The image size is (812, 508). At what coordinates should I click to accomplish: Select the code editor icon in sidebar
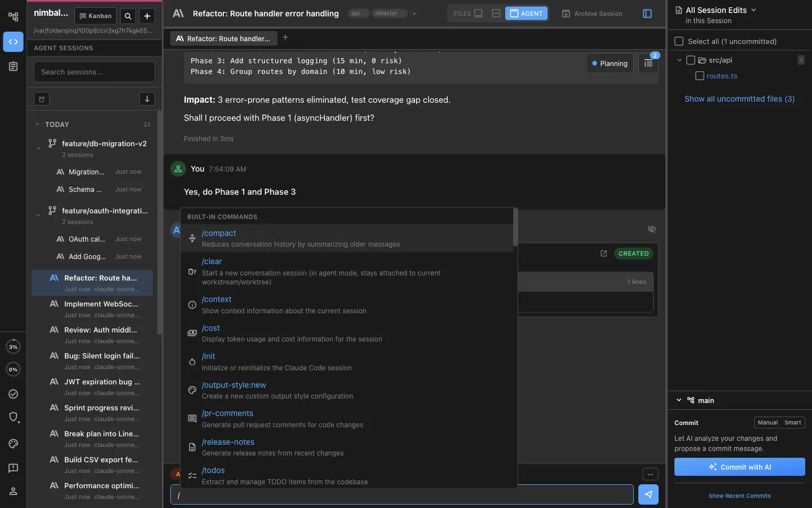point(12,42)
